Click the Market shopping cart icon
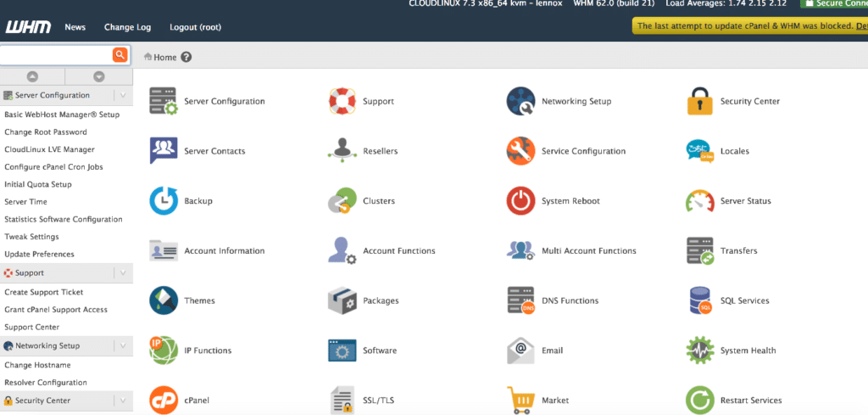 (520, 400)
